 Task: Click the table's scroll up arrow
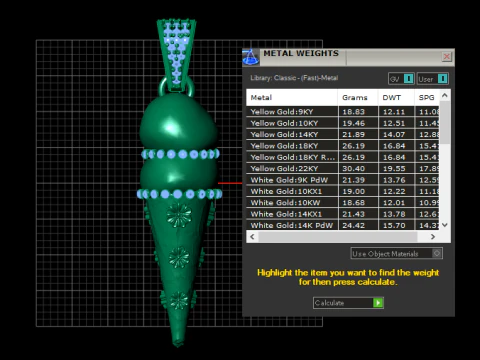click(x=445, y=96)
